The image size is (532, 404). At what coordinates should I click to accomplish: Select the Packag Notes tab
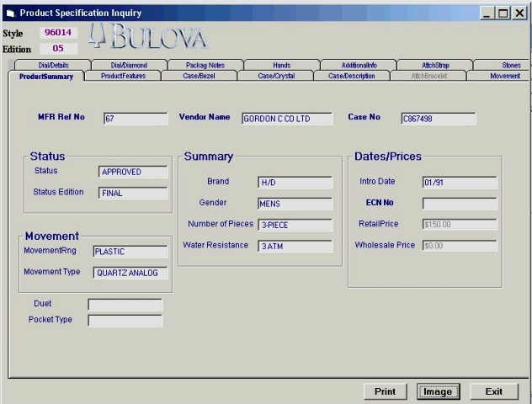[x=205, y=65]
